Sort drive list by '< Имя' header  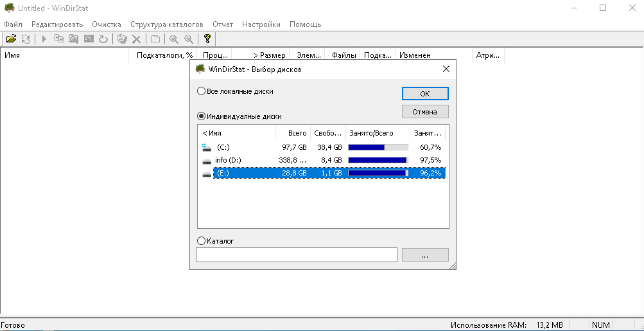[236, 133]
